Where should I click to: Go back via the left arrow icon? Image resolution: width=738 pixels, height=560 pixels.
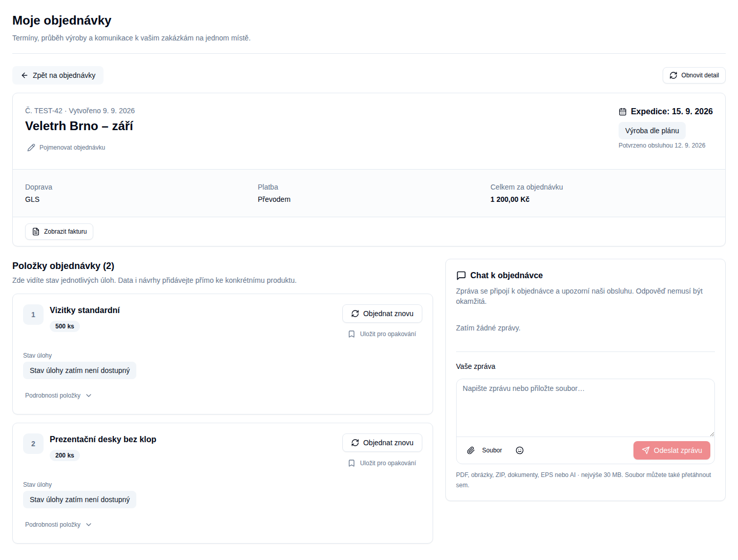pos(25,75)
